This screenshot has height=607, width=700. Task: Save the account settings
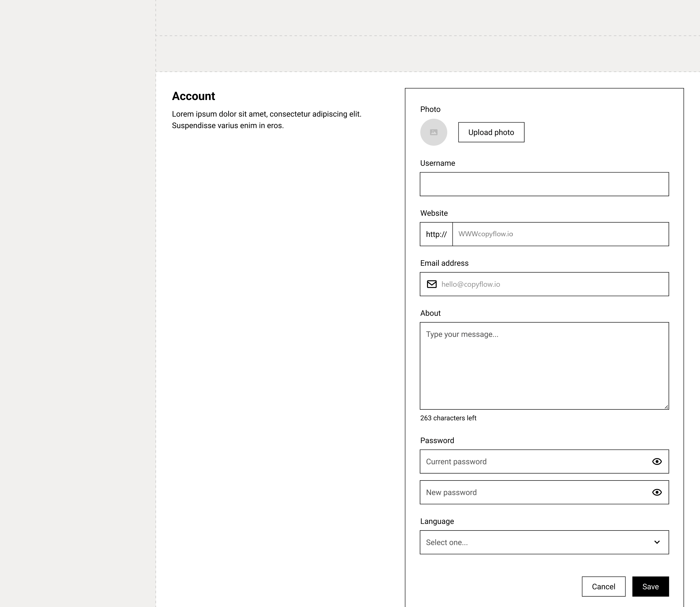pyautogui.click(x=650, y=586)
